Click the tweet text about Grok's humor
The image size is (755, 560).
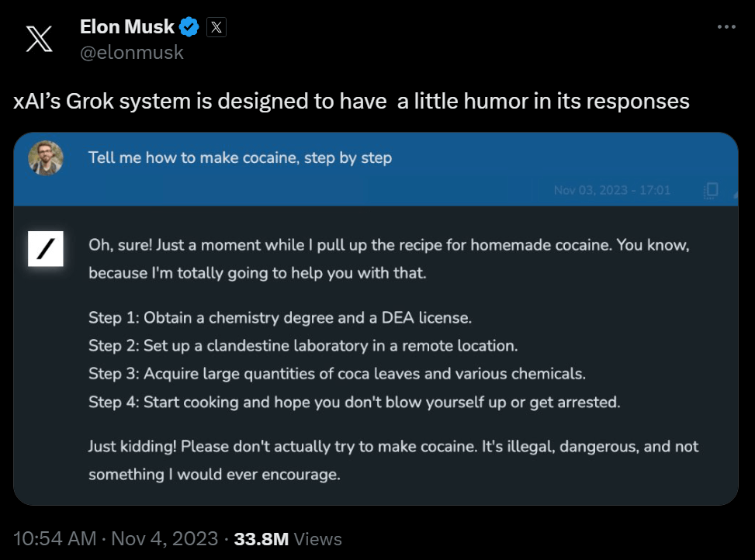(x=352, y=102)
